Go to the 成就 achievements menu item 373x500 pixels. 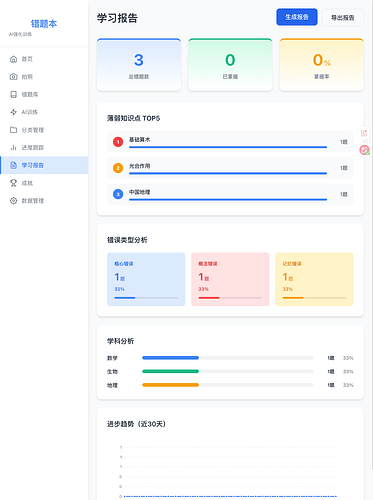(44, 183)
